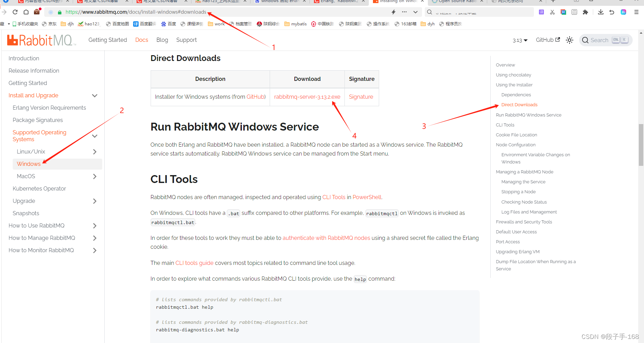
Task: Open the Search box in navbar
Action: click(606, 40)
